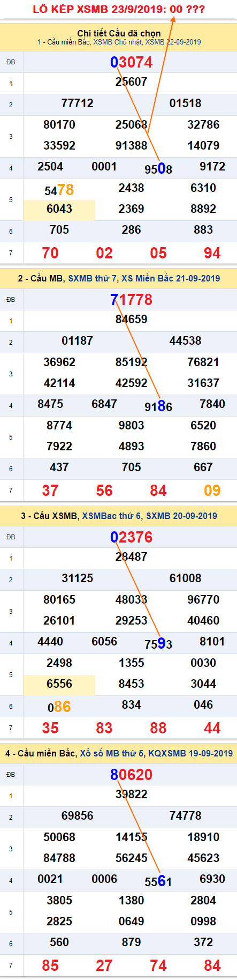Open the XSMBac thứ 6 link
Screen dimensions: 237x980
point(111,516)
